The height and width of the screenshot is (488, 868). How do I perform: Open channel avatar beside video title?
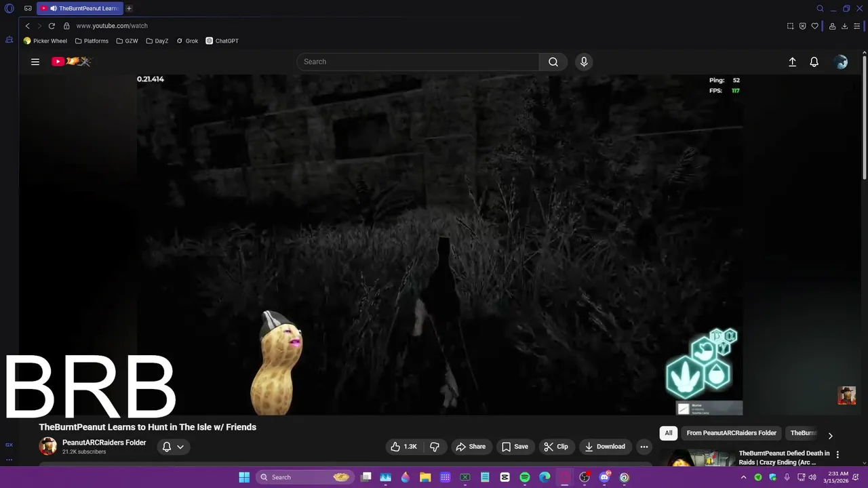click(x=48, y=446)
